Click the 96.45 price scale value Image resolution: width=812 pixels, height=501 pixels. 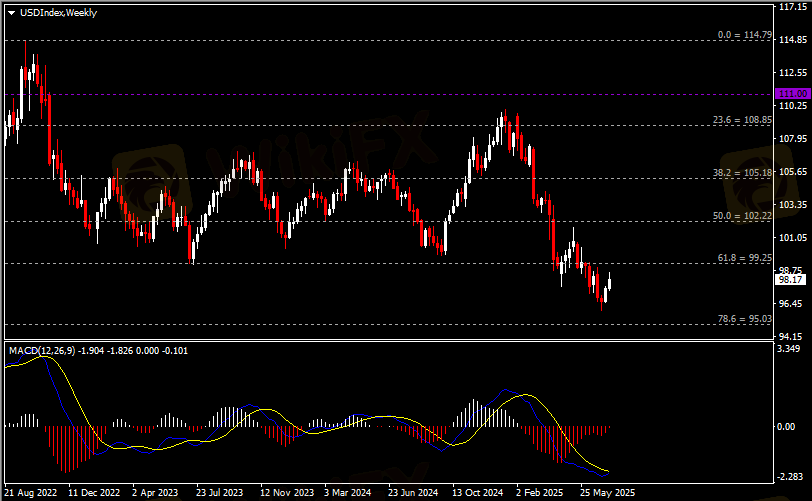pyautogui.click(x=793, y=304)
